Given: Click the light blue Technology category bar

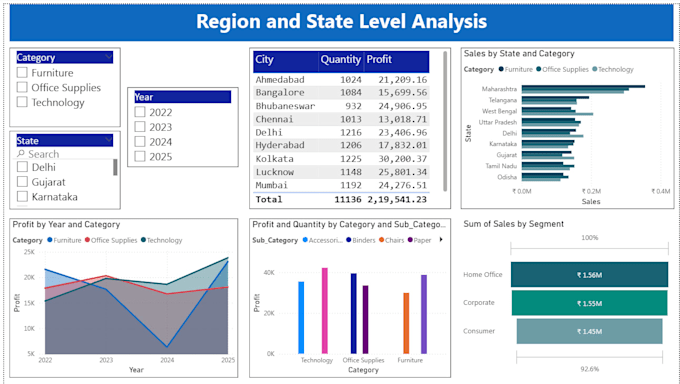Looking at the screenshot, I should pos(301,318).
